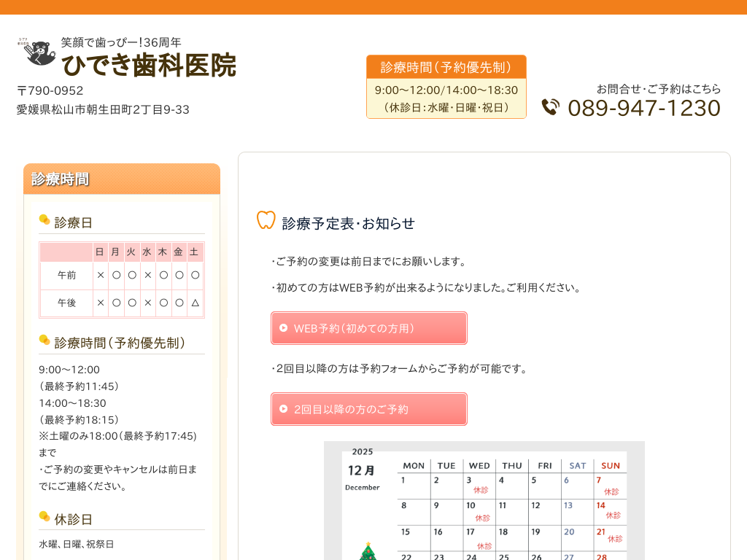This screenshot has height=560, width=747.
Task: Click the yellow bullet icon beside 診療日
Action: click(x=44, y=219)
